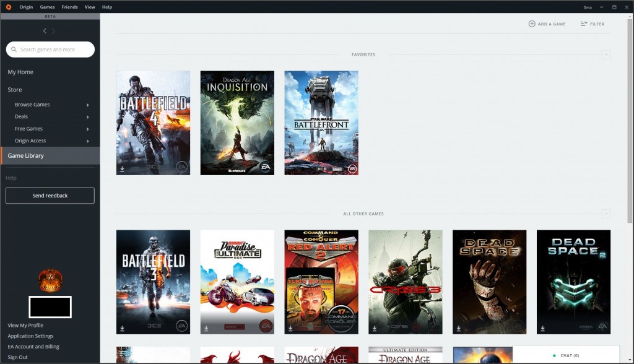
Task: Open the Battlefield 4 game tile
Action: [x=154, y=123]
